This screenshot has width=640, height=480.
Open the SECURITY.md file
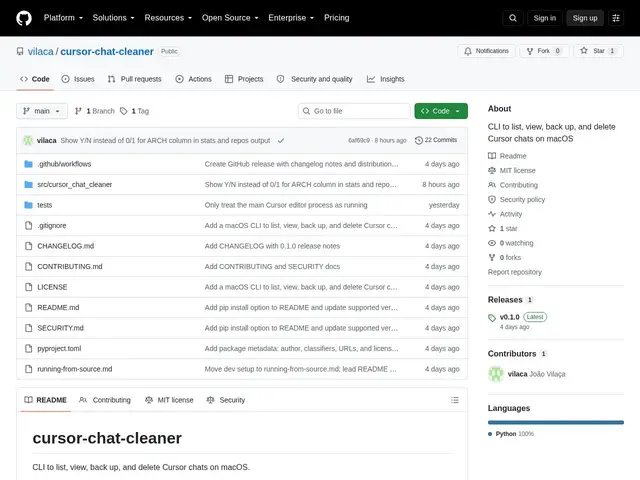pos(60,328)
